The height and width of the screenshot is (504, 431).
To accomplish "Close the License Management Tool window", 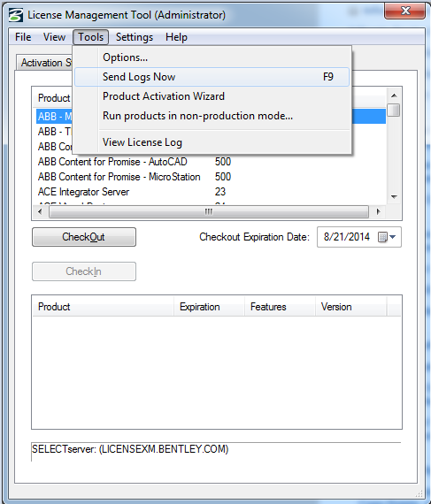I will (405, 11).
